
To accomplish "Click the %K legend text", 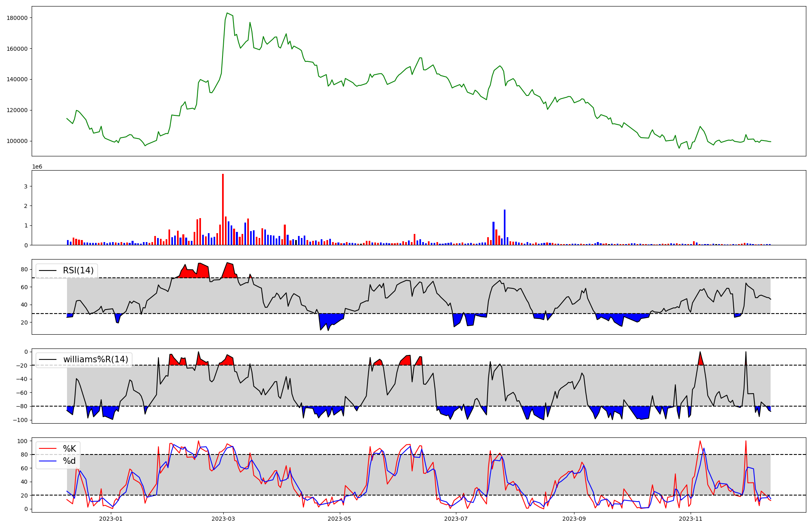I will [69, 448].
